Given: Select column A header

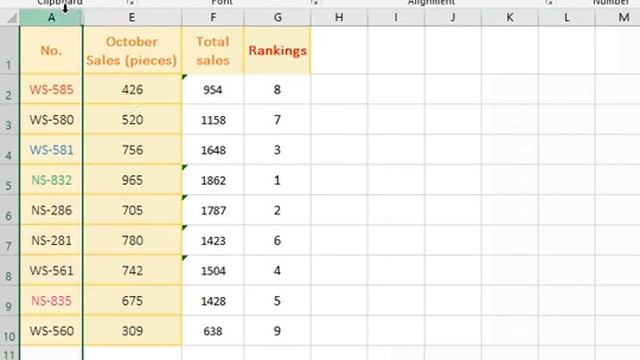Looking at the screenshot, I should coord(51,18).
